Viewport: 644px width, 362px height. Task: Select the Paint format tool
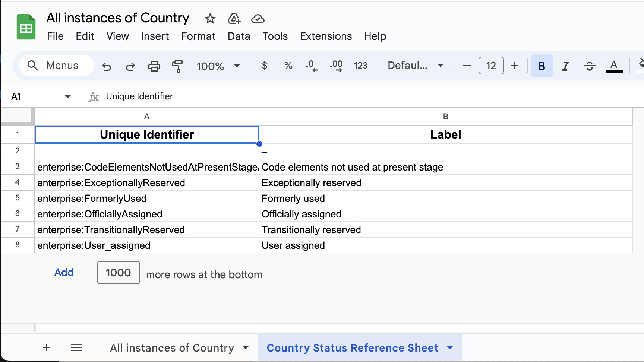click(178, 66)
